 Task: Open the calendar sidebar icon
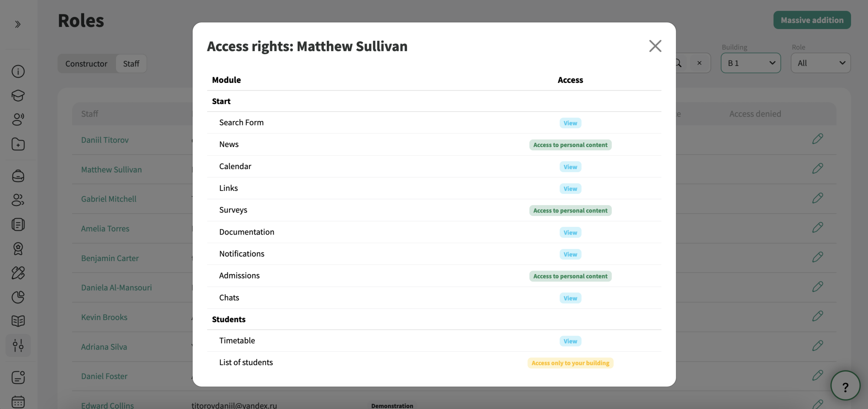point(18,402)
